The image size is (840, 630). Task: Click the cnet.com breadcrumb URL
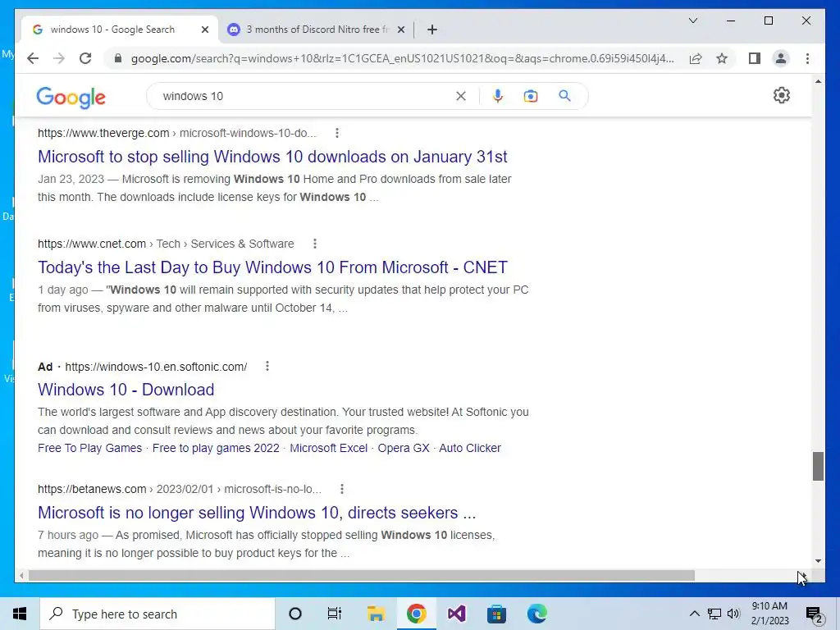point(166,244)
